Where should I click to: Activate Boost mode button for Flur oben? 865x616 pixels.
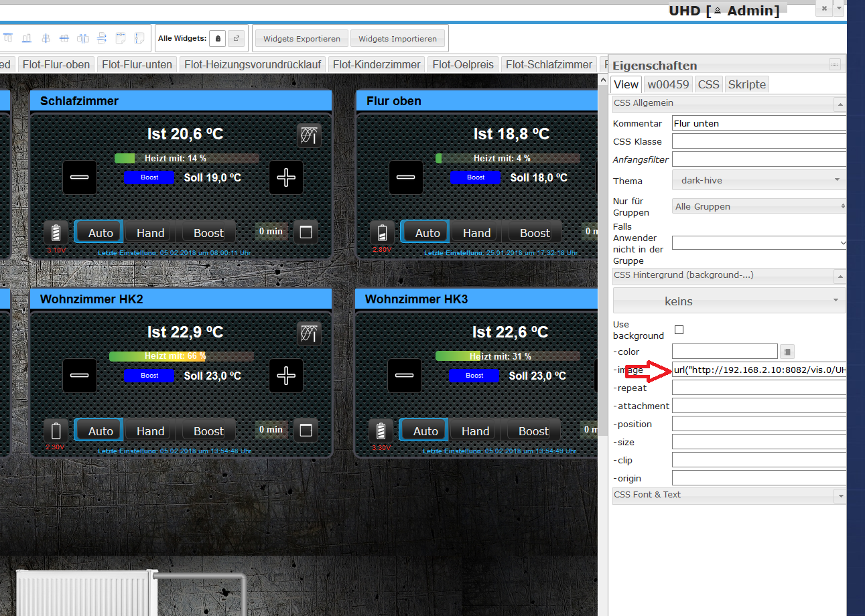click(534, 233)
